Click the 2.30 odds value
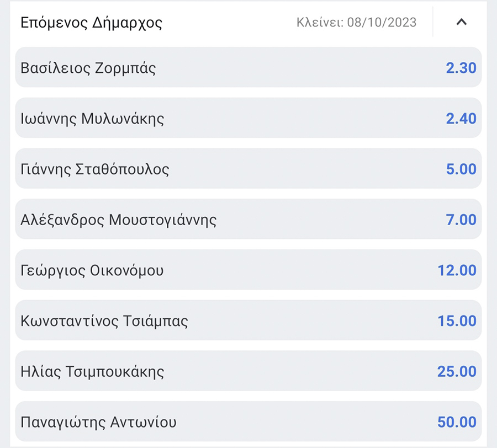The height and width of the screenshot is (448, 497). tap(461, 68)
